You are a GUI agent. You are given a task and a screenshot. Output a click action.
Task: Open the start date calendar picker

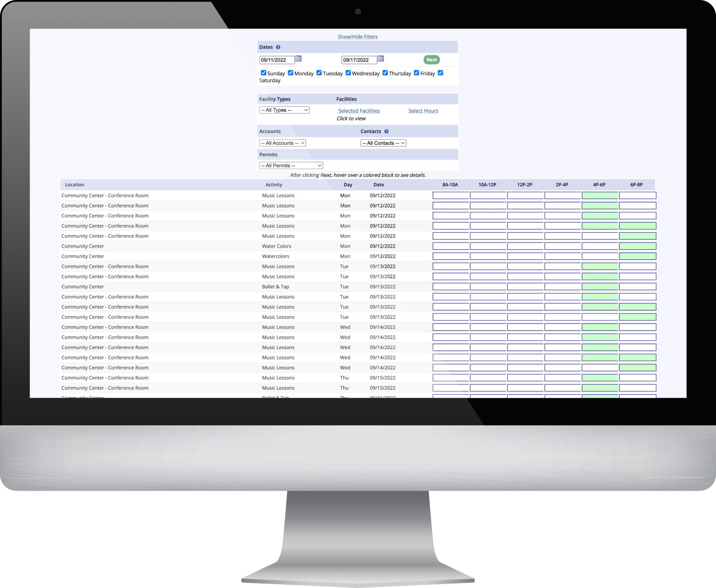point(298,59)
